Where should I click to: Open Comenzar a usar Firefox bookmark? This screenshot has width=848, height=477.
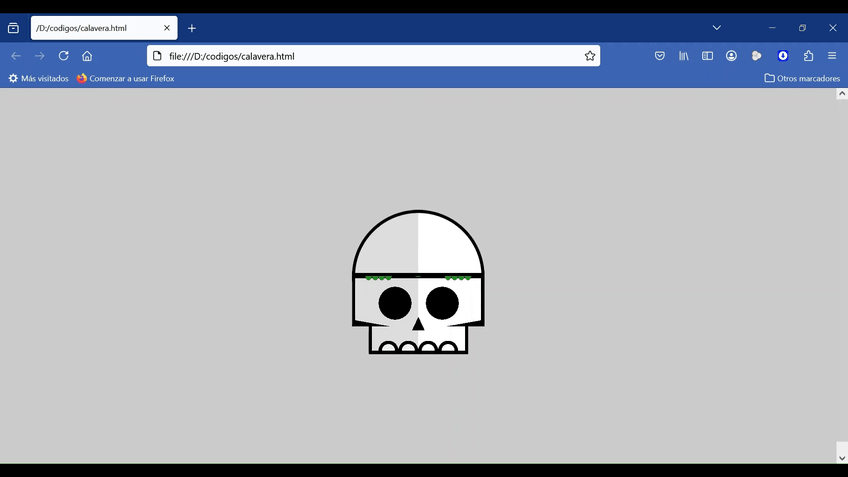tap(125, 78)
